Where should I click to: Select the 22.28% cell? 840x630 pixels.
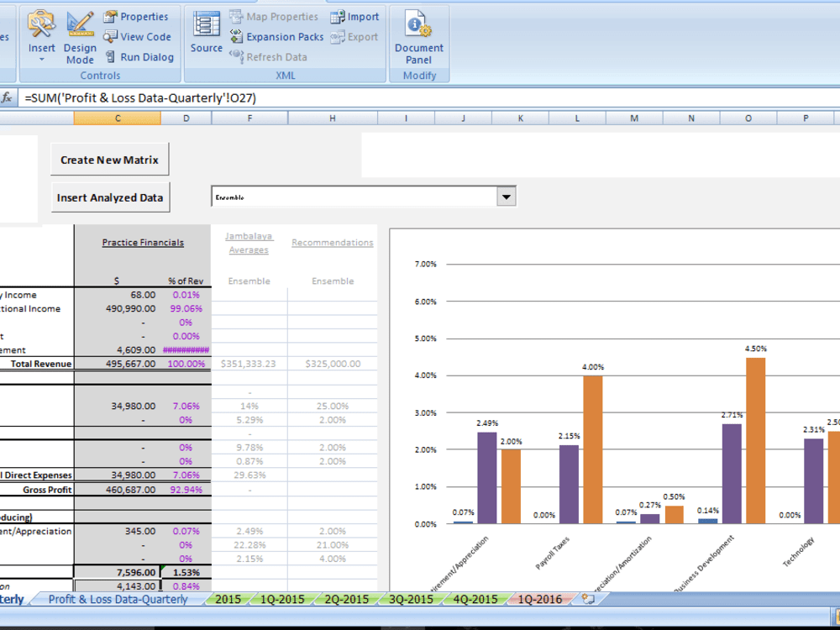pos(249,545)
